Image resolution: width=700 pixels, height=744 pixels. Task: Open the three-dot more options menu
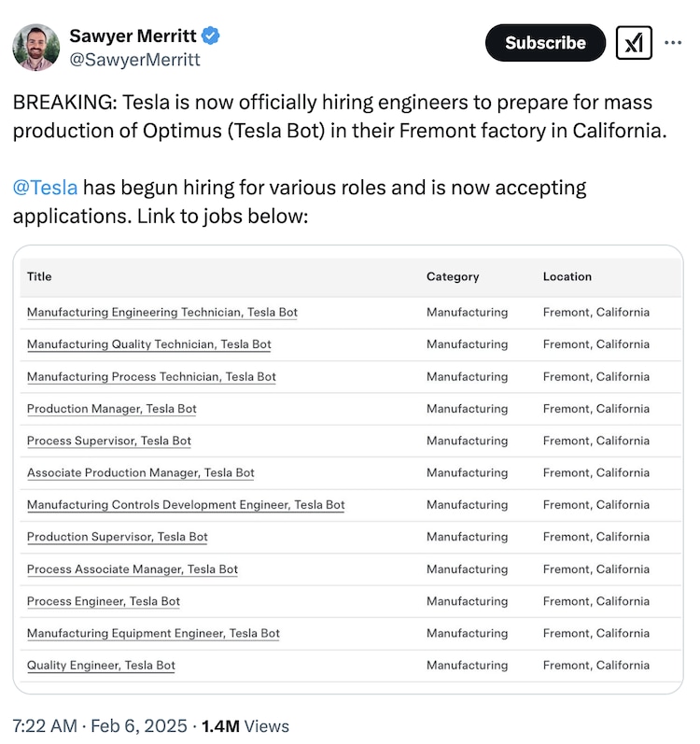click(673, 43)
